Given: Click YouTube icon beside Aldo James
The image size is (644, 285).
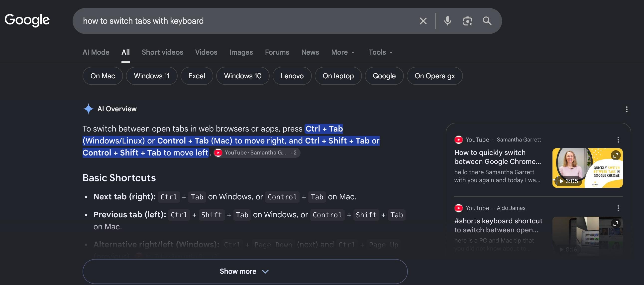Looking at the screenshot, I should click(x=458, y=208).
